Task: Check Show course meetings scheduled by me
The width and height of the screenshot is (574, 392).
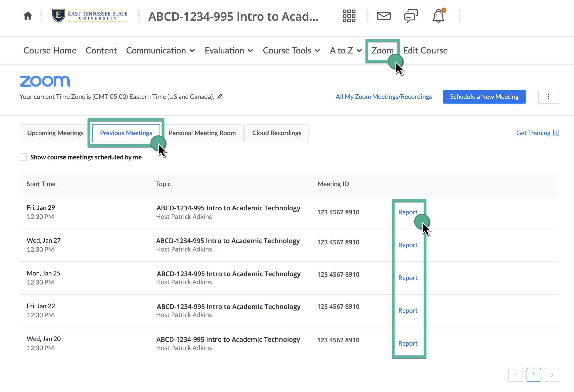Action: [x=23, y=157]
